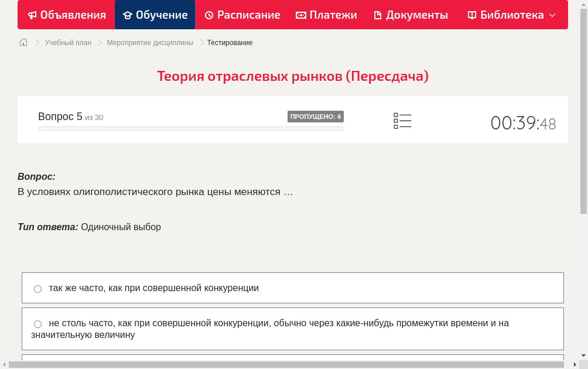Open the Расписание menu item
Viewport: 588px width, 369px height.
(x=242, y=15)
